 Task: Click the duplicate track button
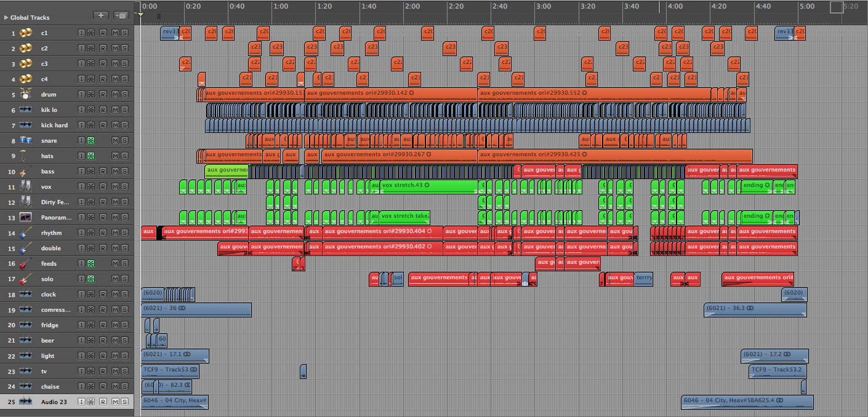click(121, 15)
